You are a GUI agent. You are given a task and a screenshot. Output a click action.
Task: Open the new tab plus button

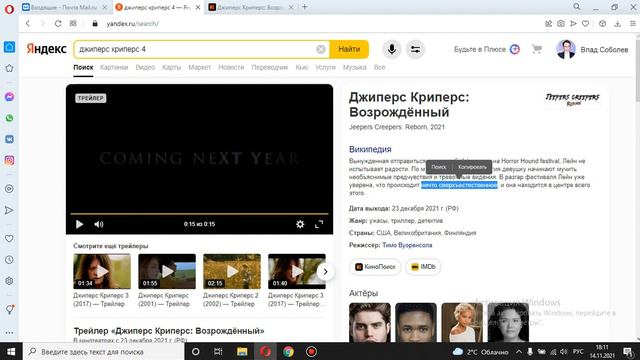[304, 7]
